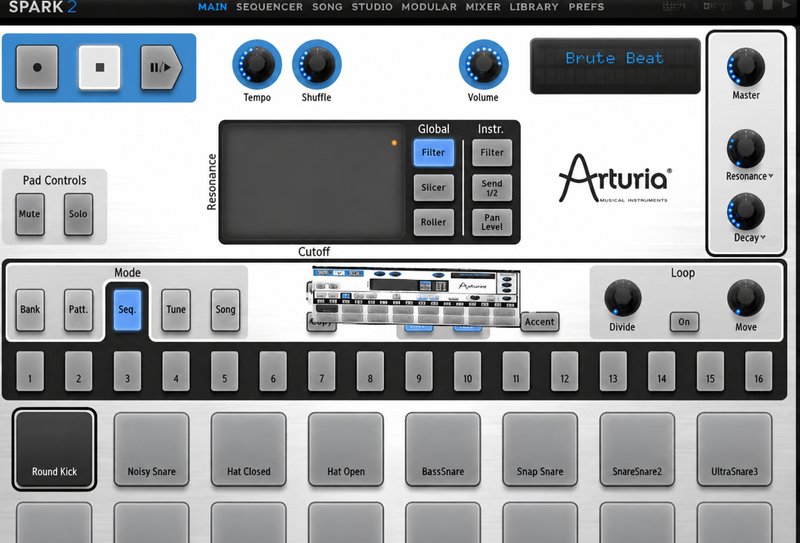Toggle sequencer step 14
This screenshot has height=543, width=800.
tap(662, 371)
